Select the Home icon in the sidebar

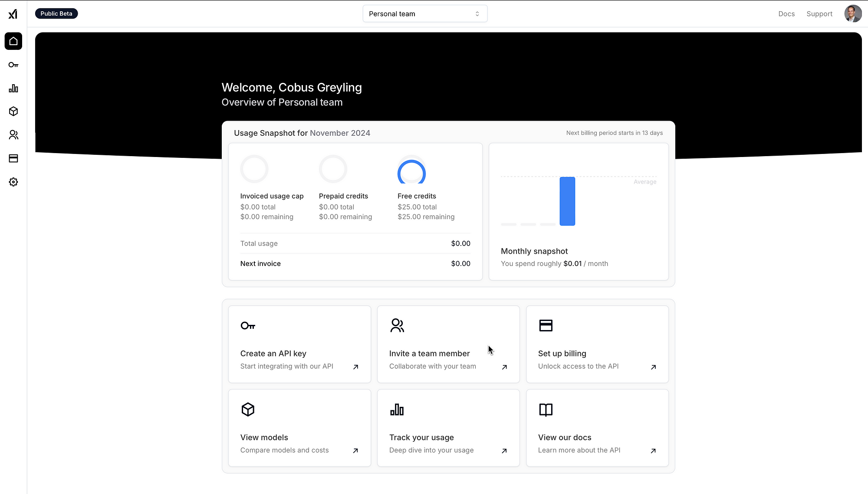pyautogui.click(x=13, y=41)
